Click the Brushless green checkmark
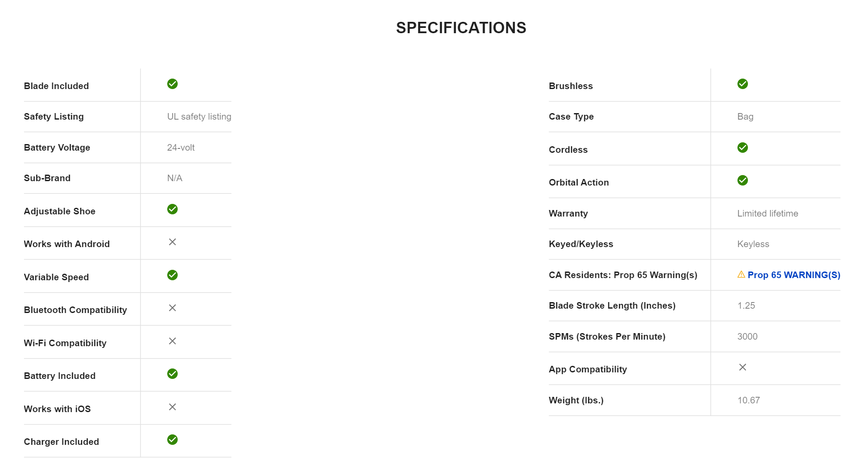This screenshot has height=461, width=868. click(x=743, y=84)
